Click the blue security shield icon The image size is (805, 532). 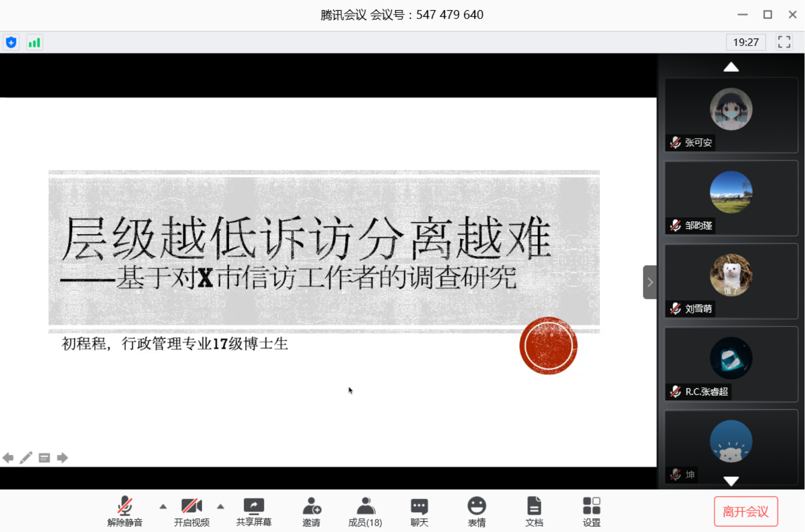[11, 43]
